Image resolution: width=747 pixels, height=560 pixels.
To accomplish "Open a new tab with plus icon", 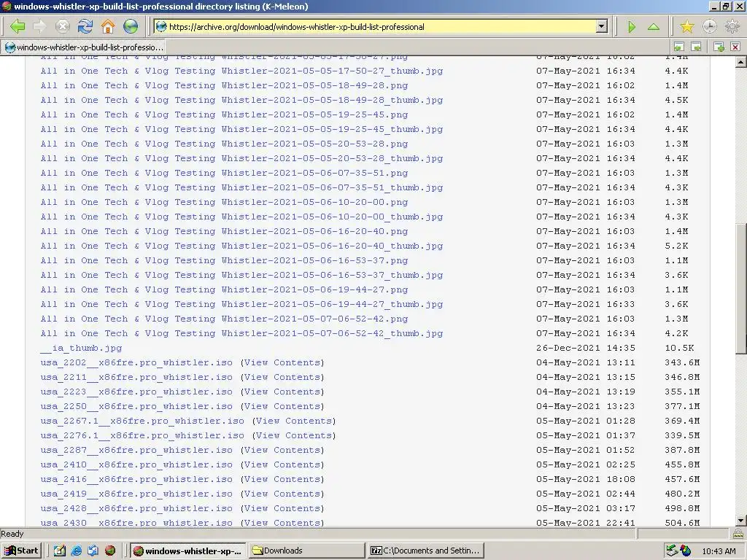I will click(x=719, y=47).
